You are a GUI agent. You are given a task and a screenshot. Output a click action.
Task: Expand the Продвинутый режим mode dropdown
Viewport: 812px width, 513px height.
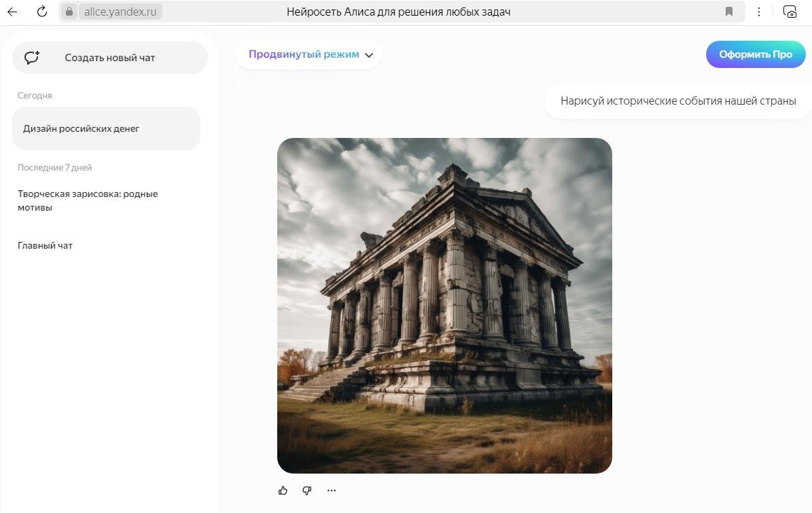(308, 54)
